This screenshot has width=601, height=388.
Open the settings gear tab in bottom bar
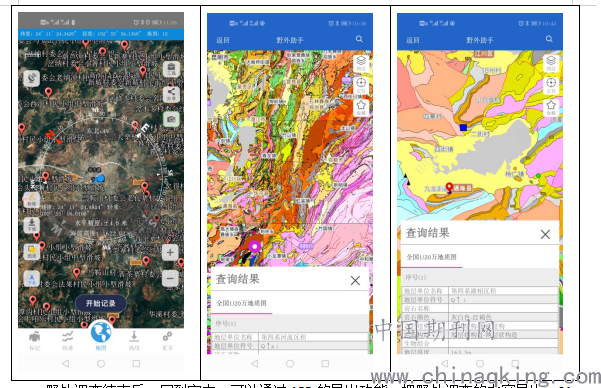(167, 340)
